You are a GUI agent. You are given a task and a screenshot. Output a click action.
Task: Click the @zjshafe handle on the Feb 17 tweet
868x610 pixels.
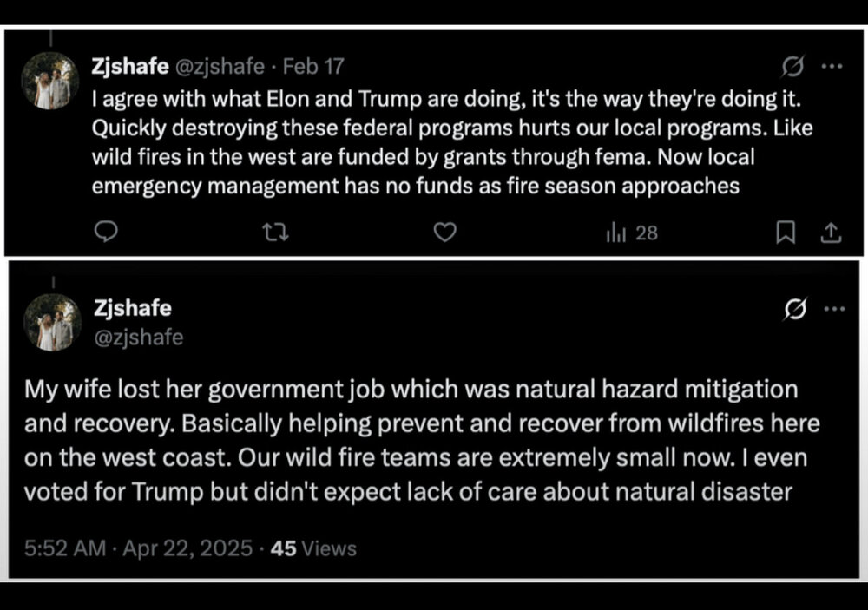tap(221, 67)
